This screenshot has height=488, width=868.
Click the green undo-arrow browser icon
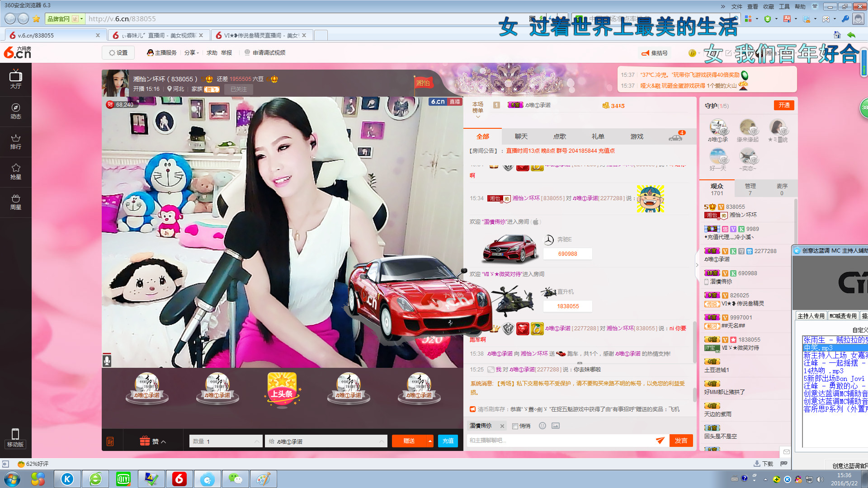point(851,35)
